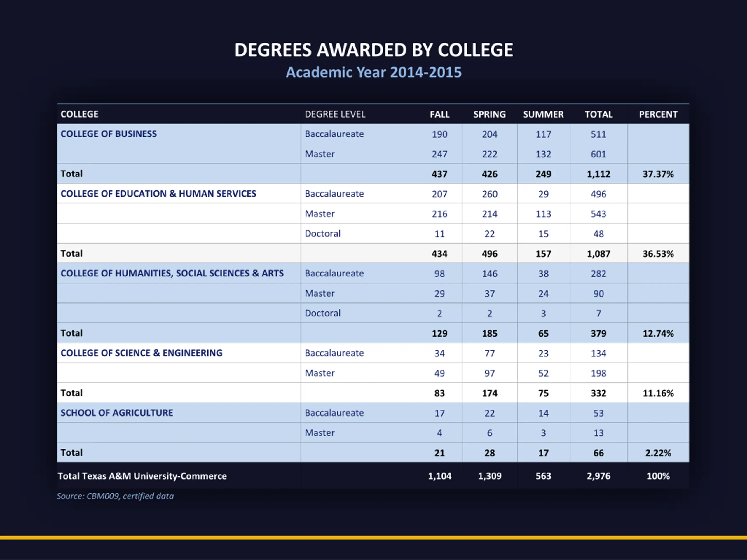Click Education summer total 157

point(543,254)
